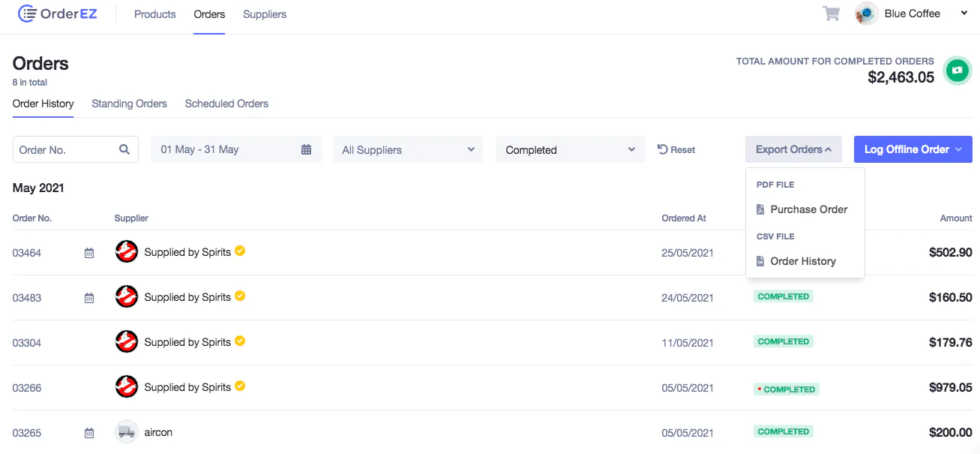This screenshot has height=454, width=980.
Task: Click the aircon truck icon on order 03265
Action: (127, 431)
